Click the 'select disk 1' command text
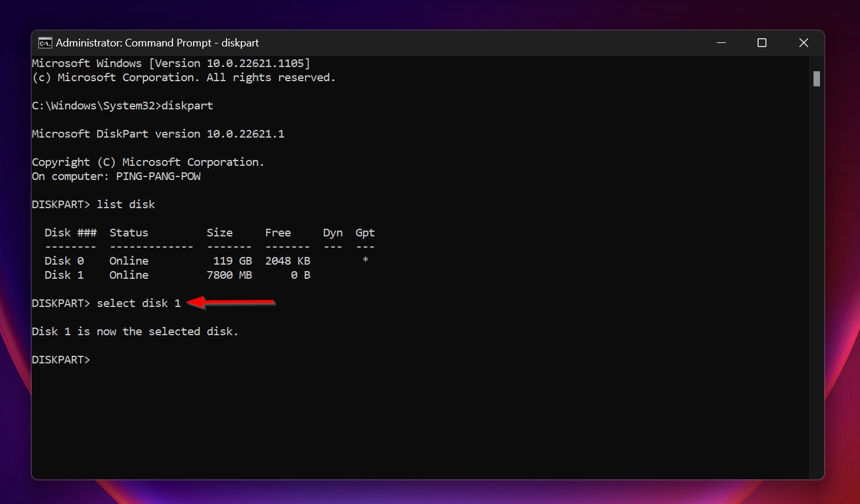Viewport: 860px width, 504px height. click(x=139, y=303)
